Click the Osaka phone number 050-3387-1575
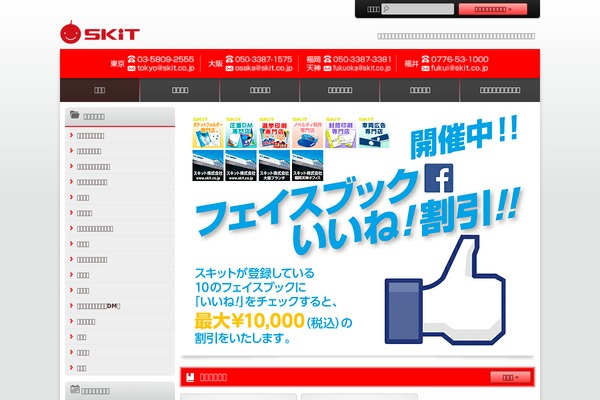 click(x=263, y=59)
